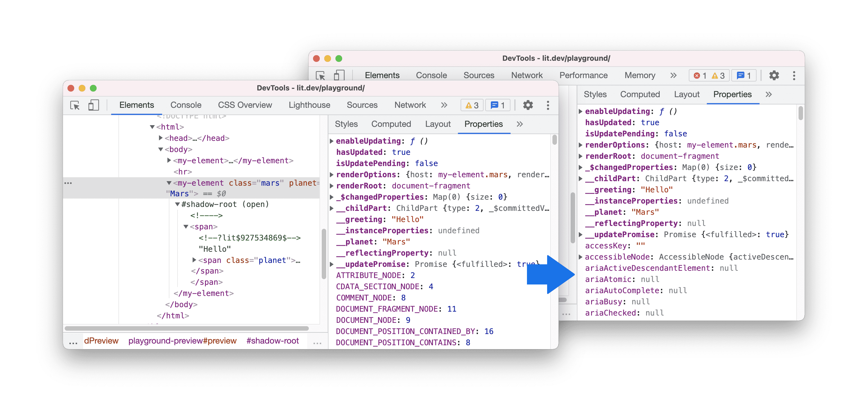868x420 pixels.
Task: Click the Elements panel tab
Action: pyautogui.click(x=136, y=105)
